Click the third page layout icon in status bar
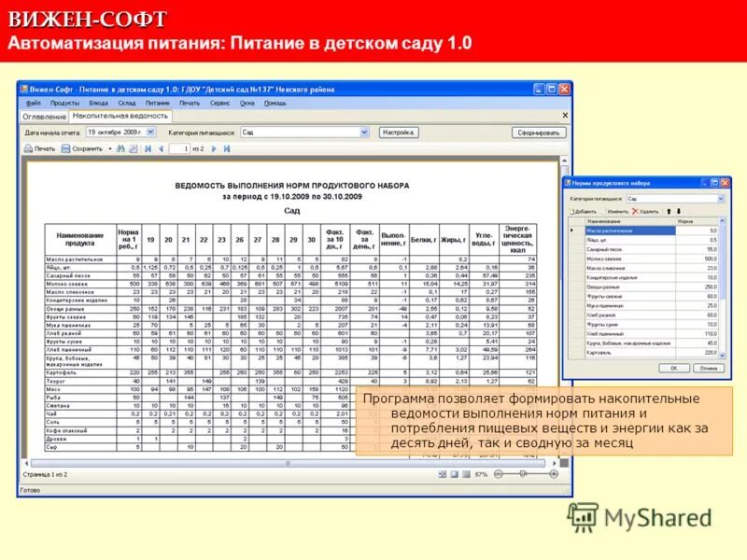 point(466,474)
